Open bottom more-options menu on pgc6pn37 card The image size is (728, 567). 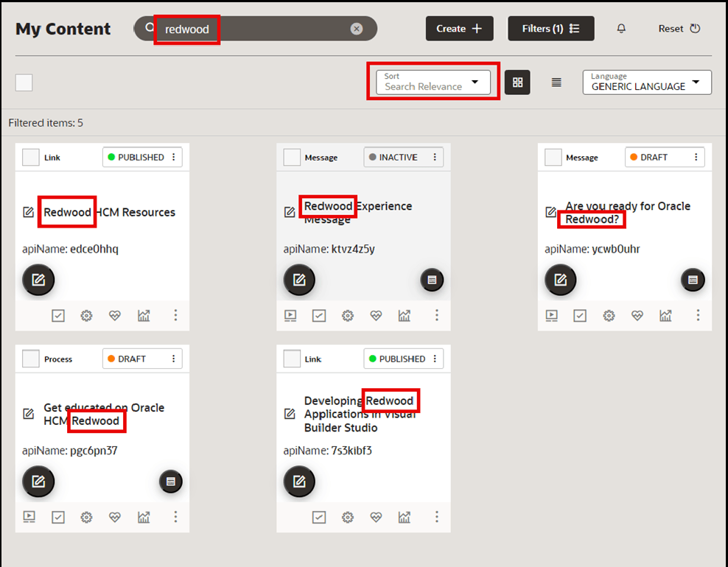point(175,516)
